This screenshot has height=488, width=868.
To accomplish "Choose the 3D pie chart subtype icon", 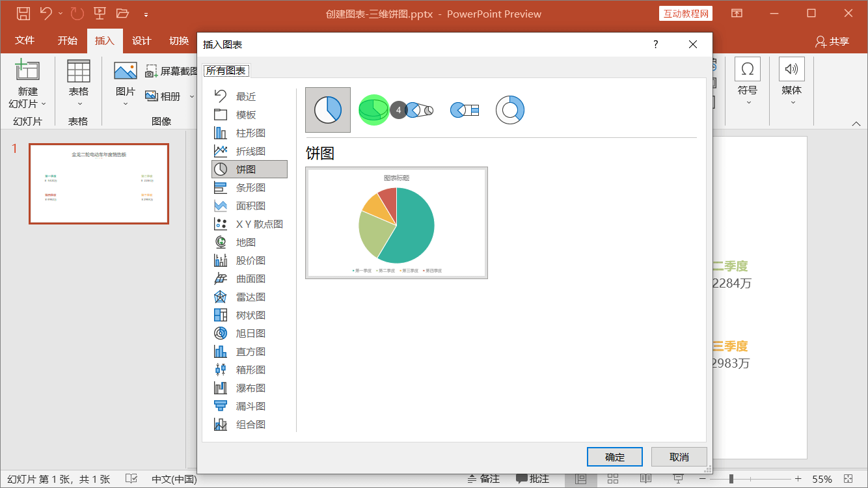I will pos(373,110).
